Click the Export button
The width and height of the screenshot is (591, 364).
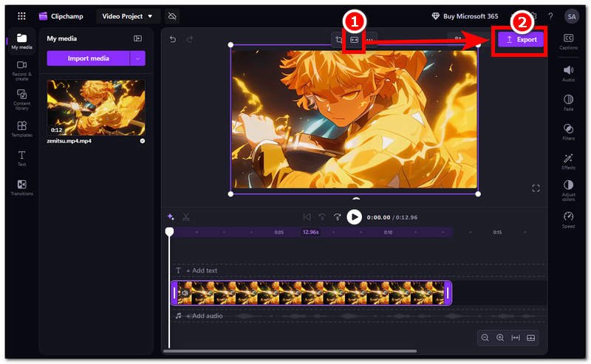521,39
